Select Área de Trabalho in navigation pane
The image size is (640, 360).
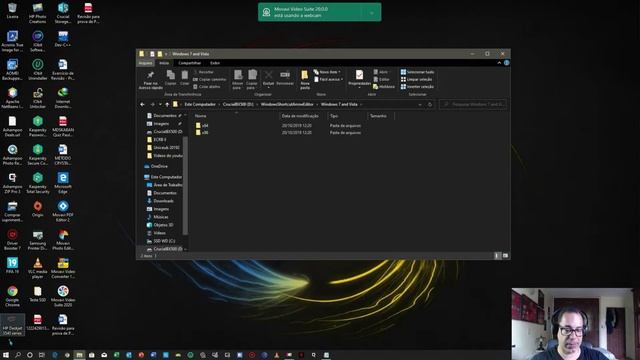[x=164, y=185]
